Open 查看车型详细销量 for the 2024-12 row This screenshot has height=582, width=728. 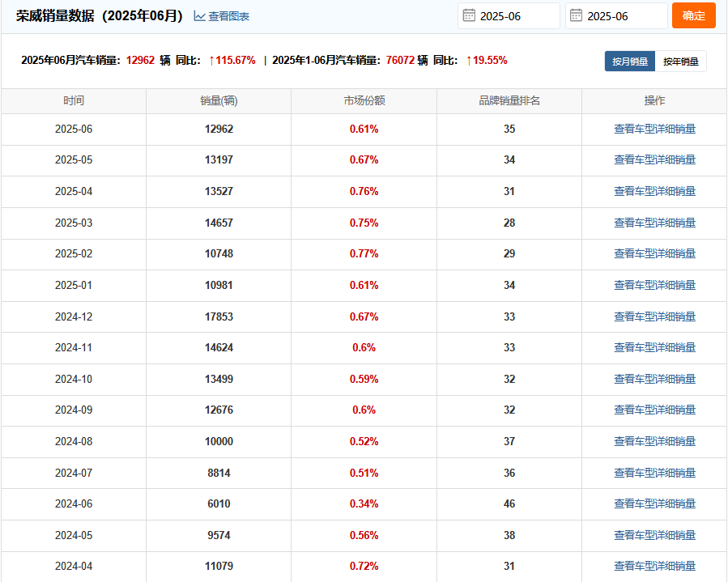(x=654, y=316)
